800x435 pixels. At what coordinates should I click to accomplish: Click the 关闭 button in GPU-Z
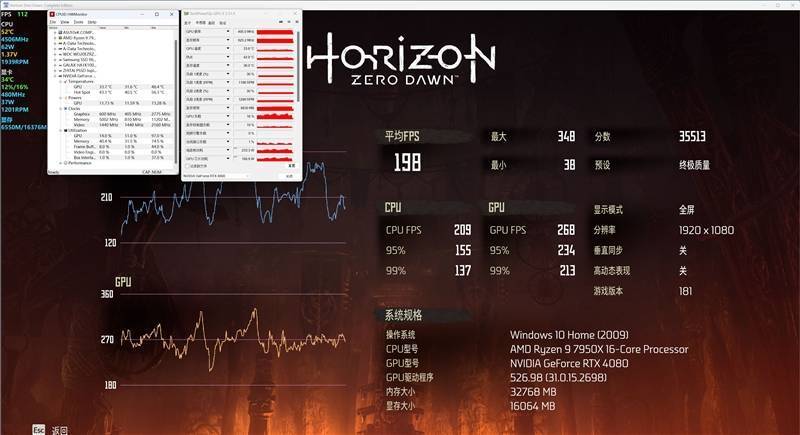(x=289, y=176)
